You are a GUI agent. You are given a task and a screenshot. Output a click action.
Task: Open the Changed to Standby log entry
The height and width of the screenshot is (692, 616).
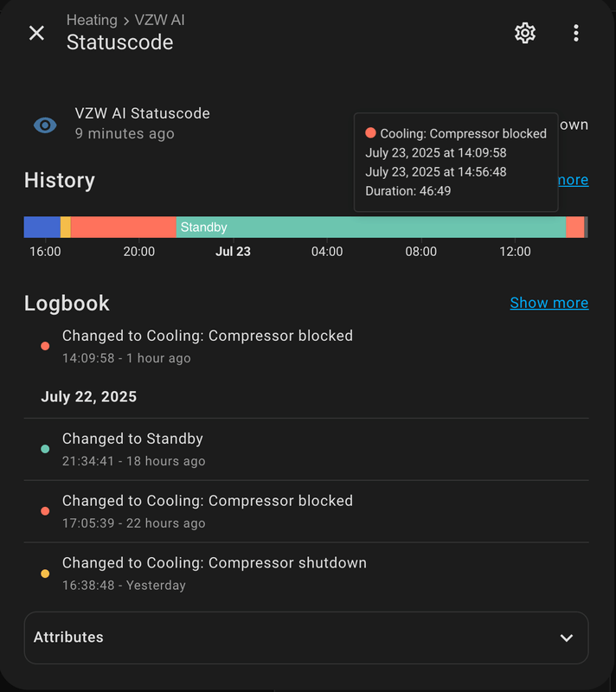(x=133, y=449)
